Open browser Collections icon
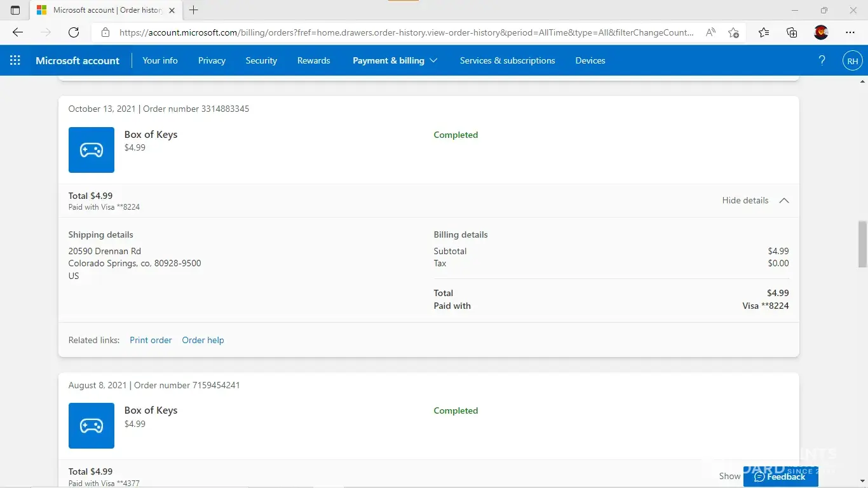Screen dimensions: 868x488 click(792, 32)
